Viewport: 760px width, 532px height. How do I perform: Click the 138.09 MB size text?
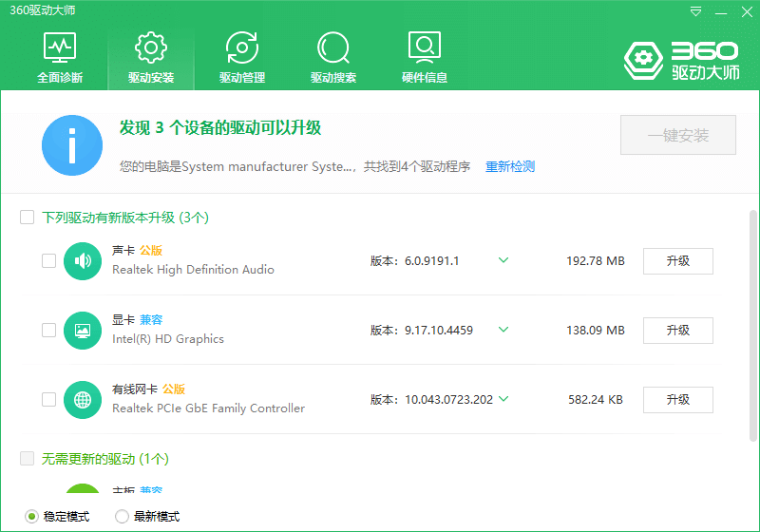[596, 331]
